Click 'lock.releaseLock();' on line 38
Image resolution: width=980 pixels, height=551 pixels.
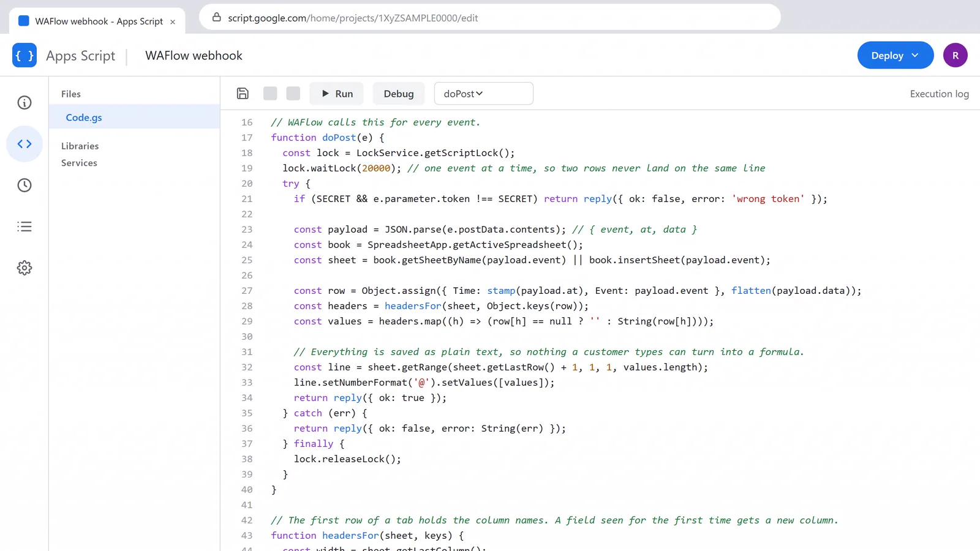tap(347, 459)
